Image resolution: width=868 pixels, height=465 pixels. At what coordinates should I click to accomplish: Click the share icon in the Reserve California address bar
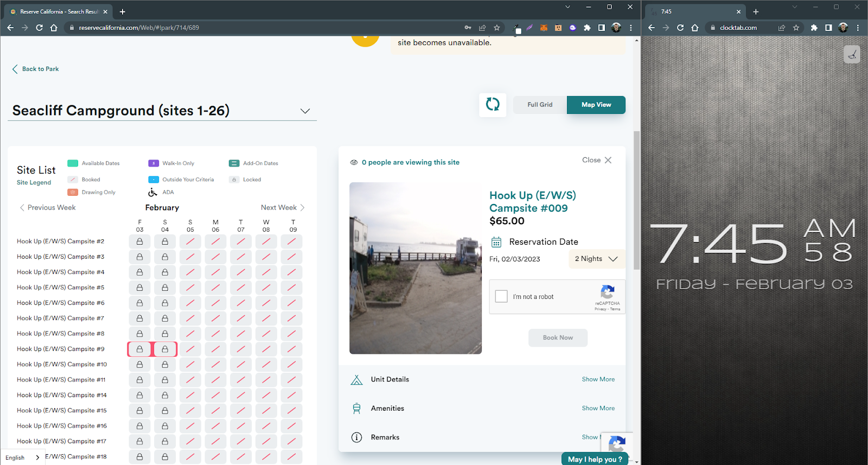coord(482,28)
